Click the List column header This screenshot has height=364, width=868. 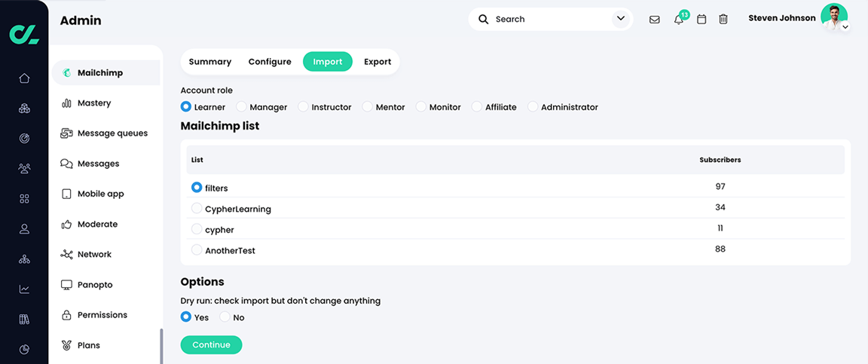(x=197, y=160)
